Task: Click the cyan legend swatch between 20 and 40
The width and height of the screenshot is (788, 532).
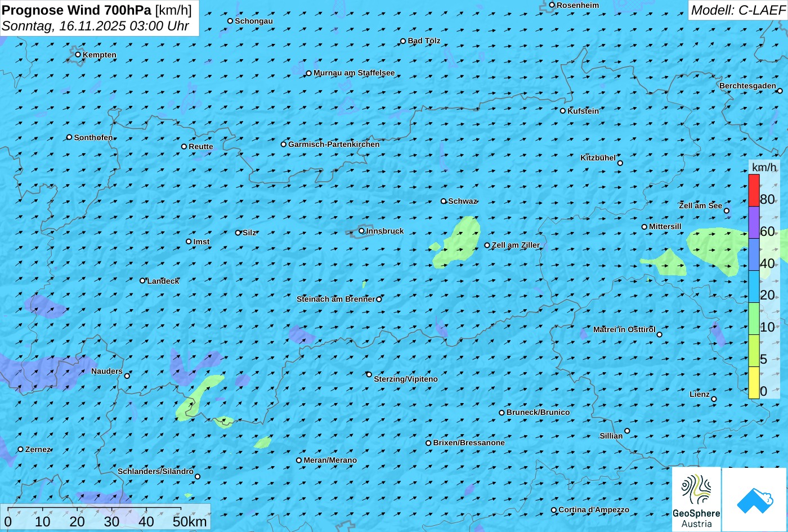Action: pos(754,287)
